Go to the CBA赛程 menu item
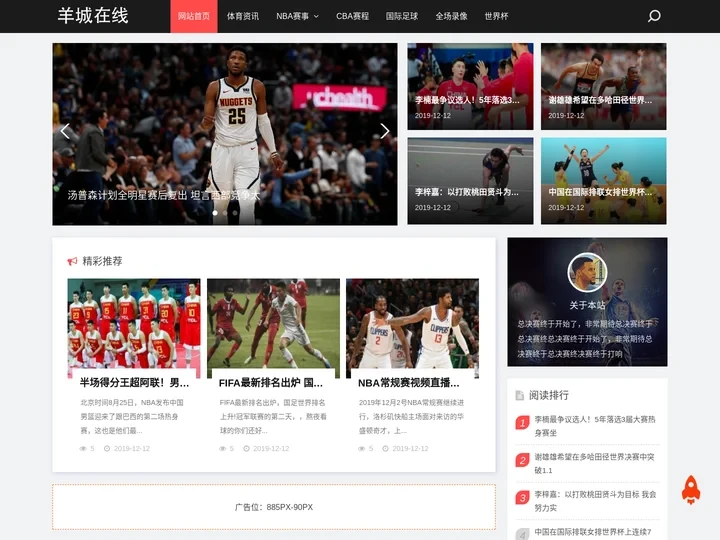 click(x=352, y=16)
